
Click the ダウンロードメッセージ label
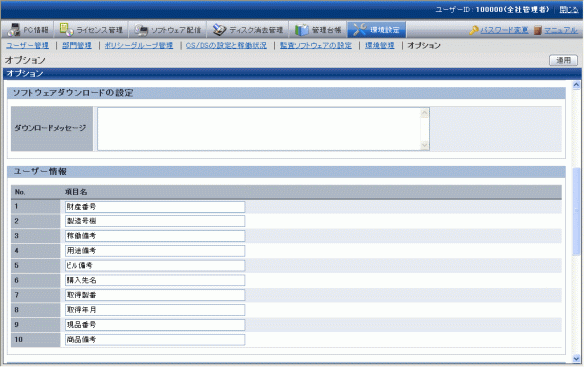point(50,128)
